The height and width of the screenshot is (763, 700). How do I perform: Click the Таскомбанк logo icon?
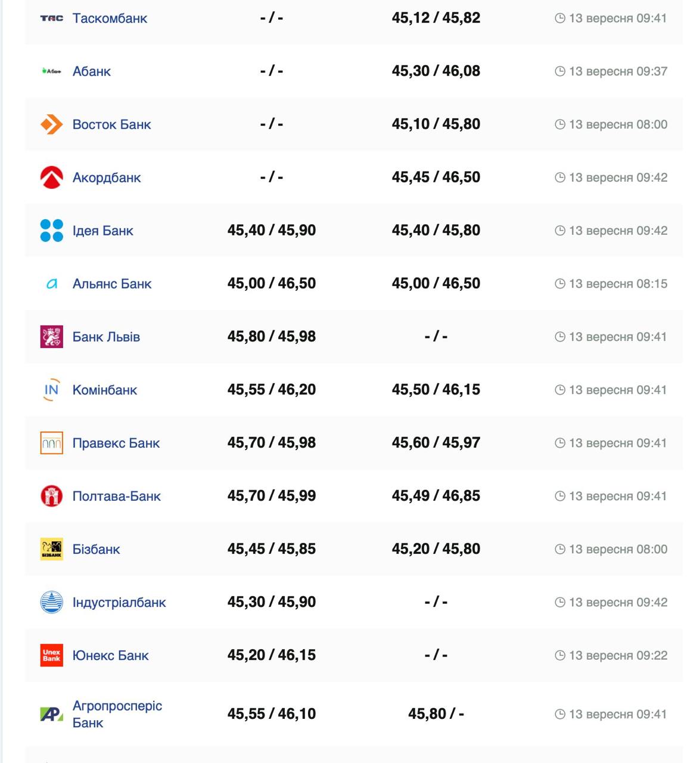tap(51, 18)
